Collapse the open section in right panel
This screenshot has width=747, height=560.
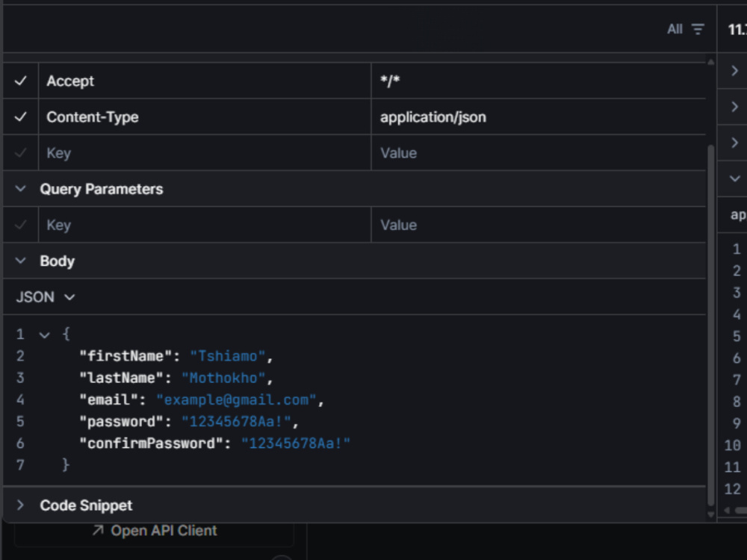734,178
